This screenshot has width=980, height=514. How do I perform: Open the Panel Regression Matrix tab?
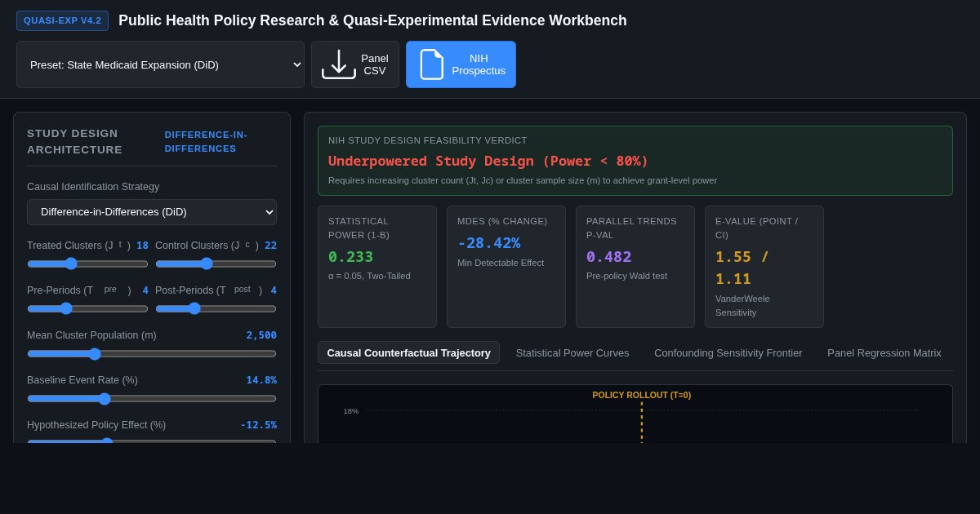click(x=884, y=352)
